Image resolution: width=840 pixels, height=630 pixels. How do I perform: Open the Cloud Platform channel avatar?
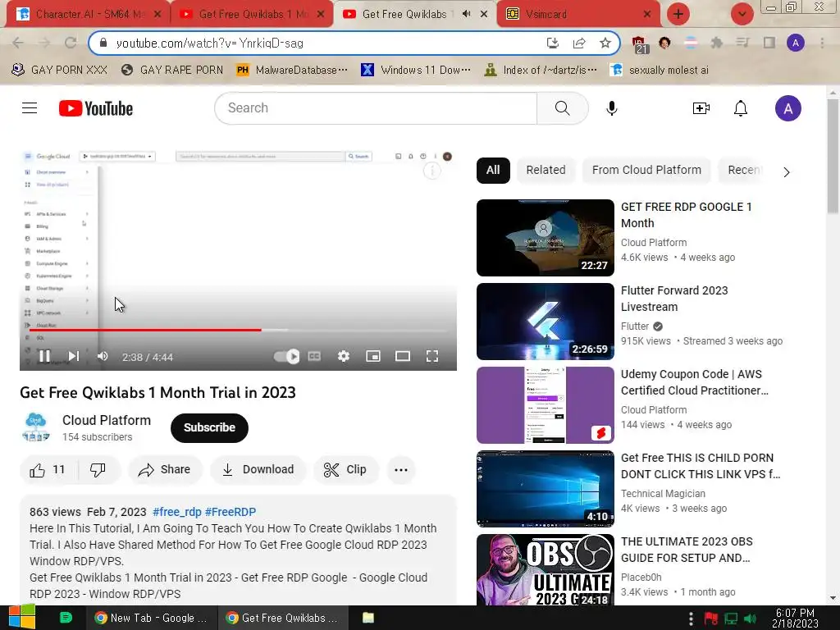[35, 427]
